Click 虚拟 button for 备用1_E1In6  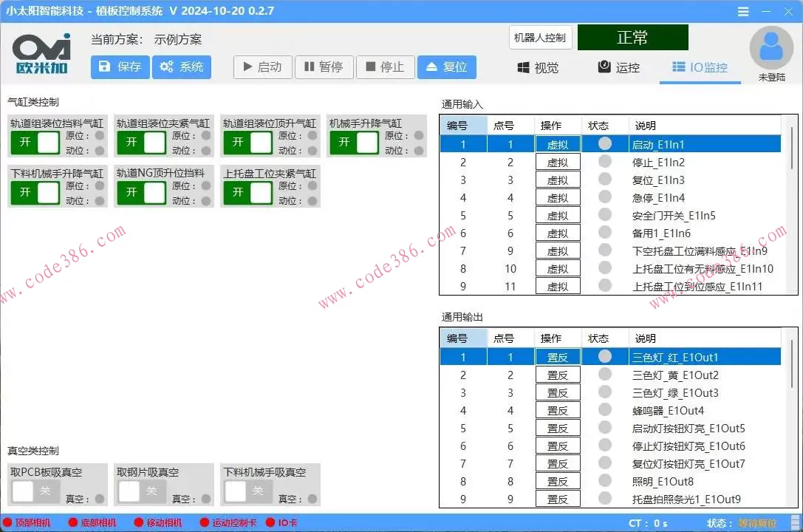coord(558,233)
